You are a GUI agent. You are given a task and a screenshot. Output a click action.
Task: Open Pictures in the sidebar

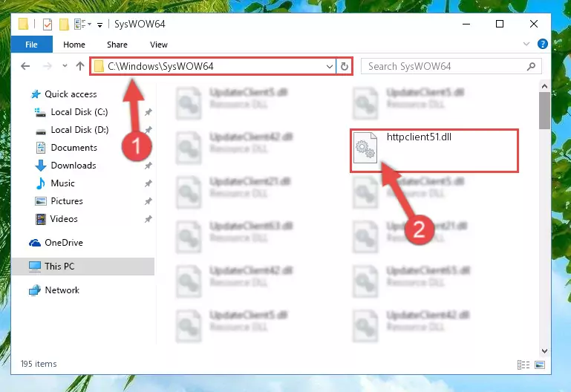pos(67,201)
